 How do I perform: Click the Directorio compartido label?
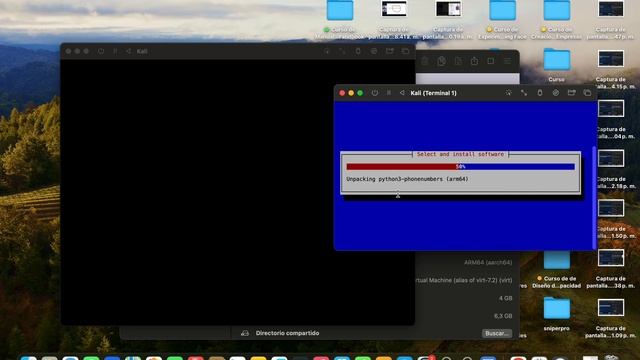tap(287, 333)
